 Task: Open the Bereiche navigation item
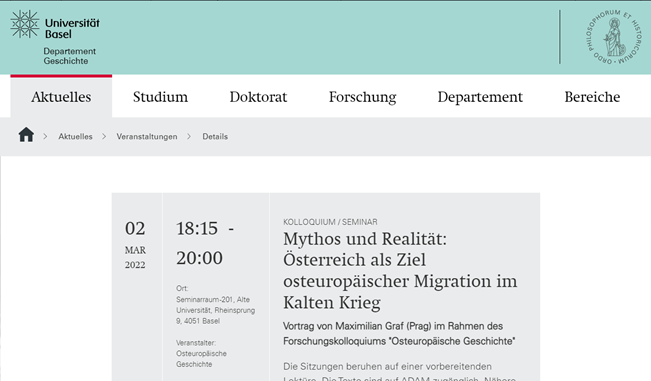(x=592, y=97)
